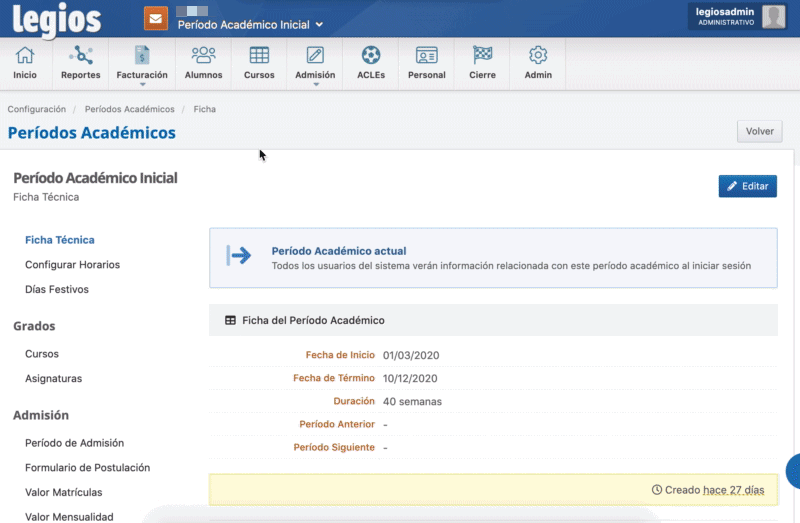Click the Inicio home icon
This screenshot has height=523, width=800.
click(25, 56)
